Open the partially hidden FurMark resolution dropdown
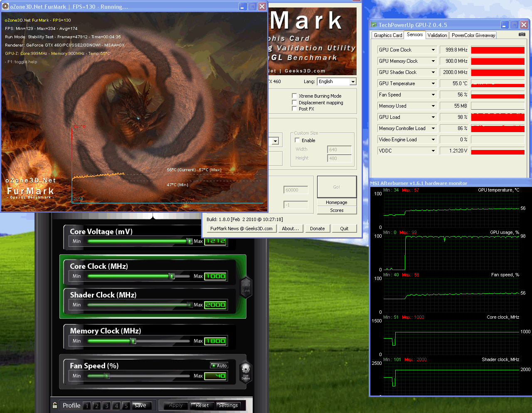 (275, 141)
